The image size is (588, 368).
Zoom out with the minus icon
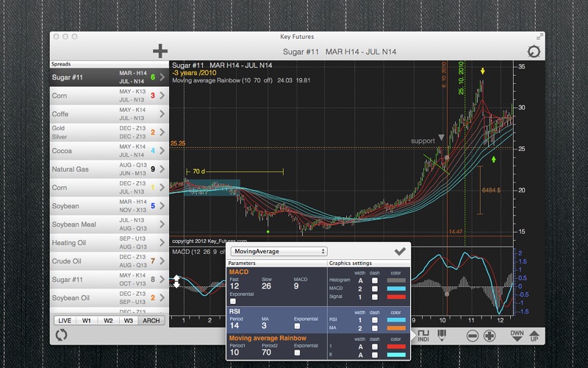473,336
